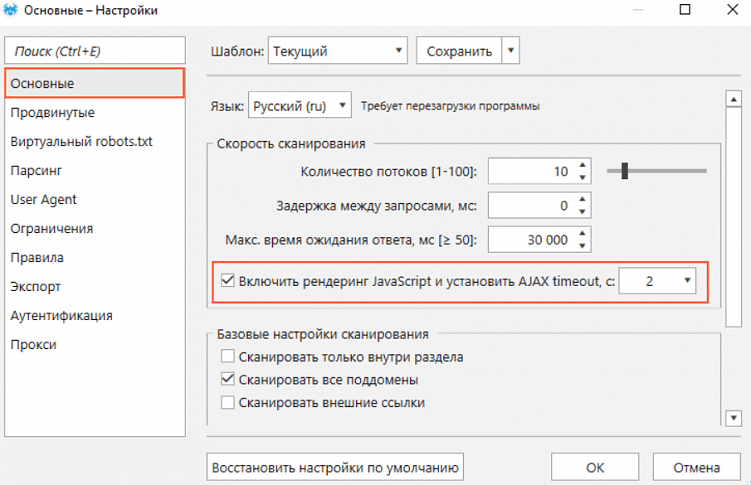Image resolution: width=751 pixels, height=485 pixels.
Task: Open the Шаблон dropdown showing Текущий
Action: [x=338, y=51]
